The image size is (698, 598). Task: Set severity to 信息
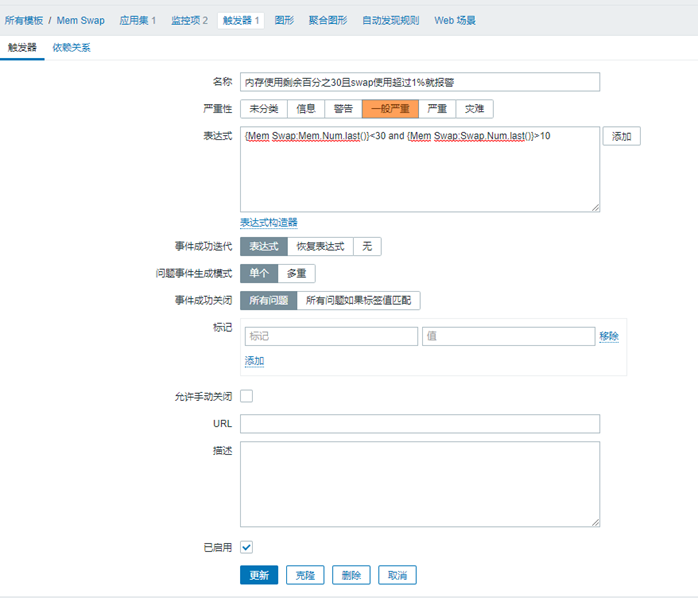(306, 109)
